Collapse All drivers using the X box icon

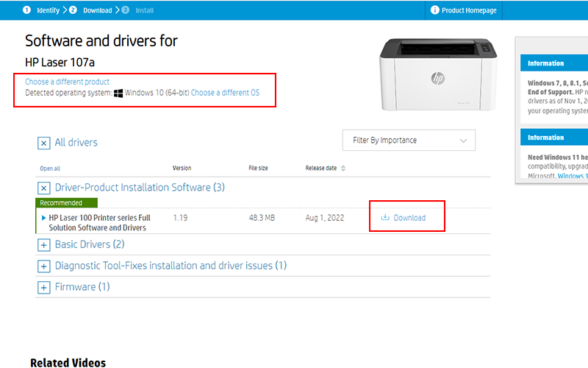point(43,143)
